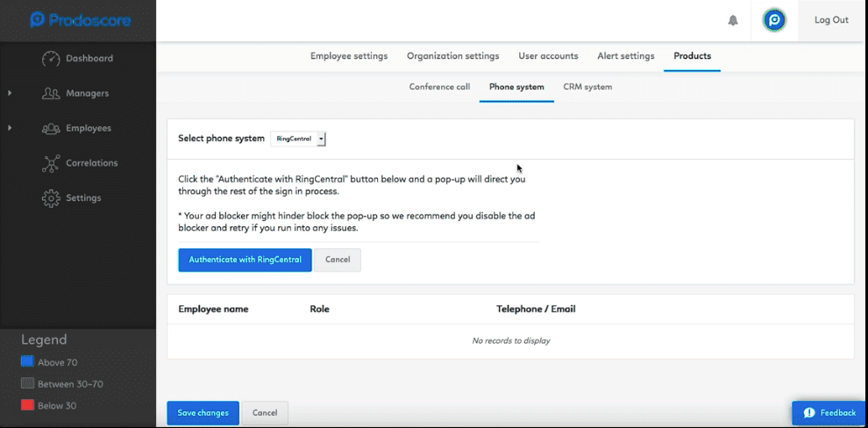The image size is (868, 428).
Task: Click the Employees group icon
Action: coord(51,128)
